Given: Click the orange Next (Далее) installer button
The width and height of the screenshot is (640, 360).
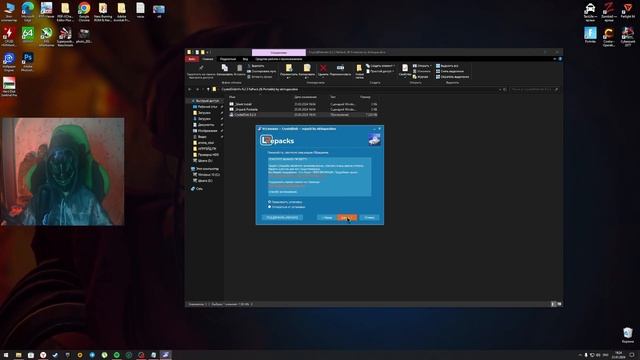Looking at the screenshot, I should [x=347, y=218].
